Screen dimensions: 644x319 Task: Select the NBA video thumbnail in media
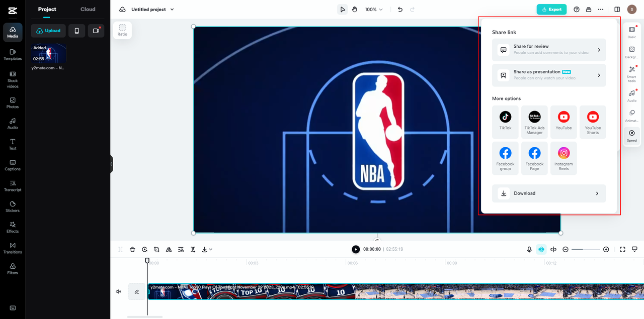pyautogui.click(x=48, y=53)
